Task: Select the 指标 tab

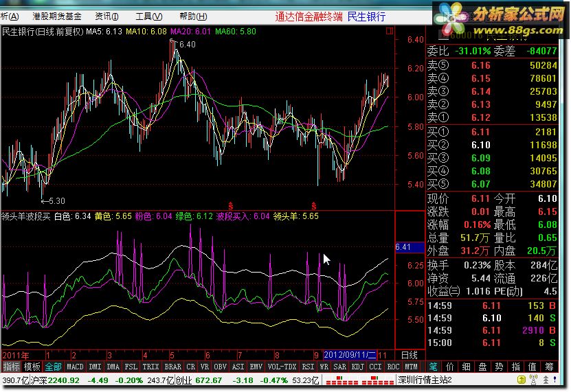Action: (11, 367)
